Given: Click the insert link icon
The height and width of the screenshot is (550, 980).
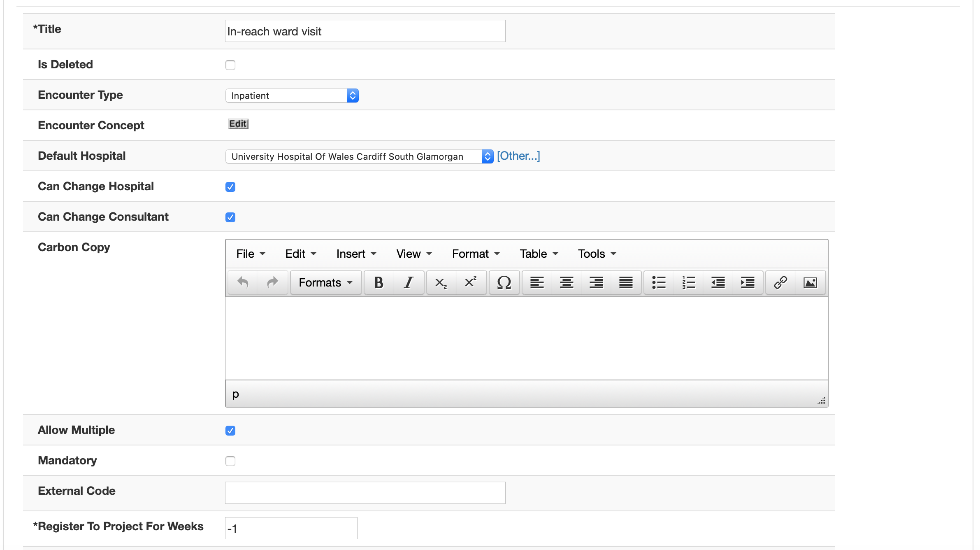Looking at the screenshot, I should (779, 282).
